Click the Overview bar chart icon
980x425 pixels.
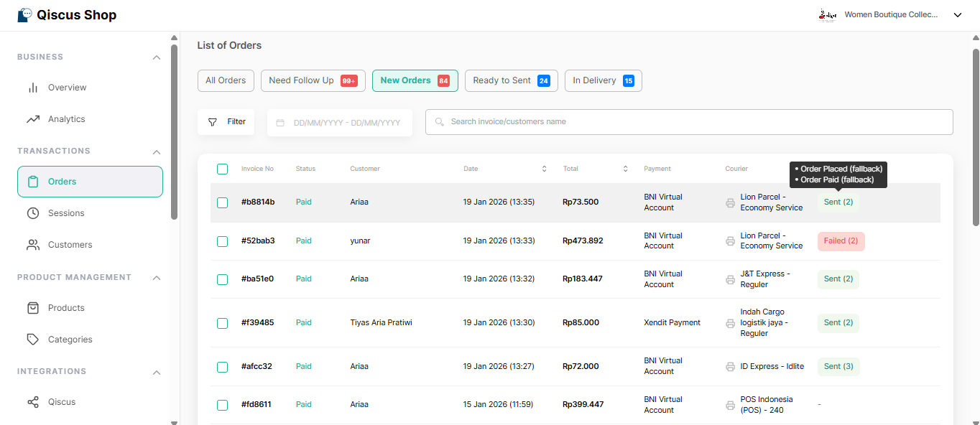[33, 88]
